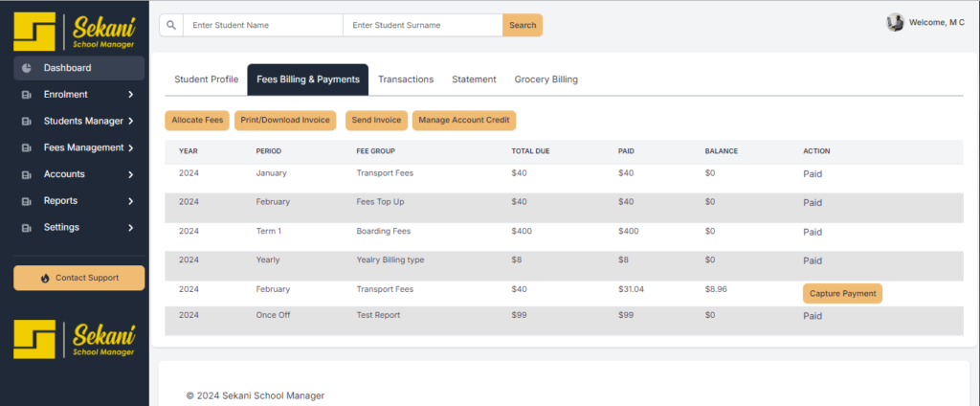This screenshot has height=406, width=980.
Task: Expand the Fees Management chevron
Action: 130,148
